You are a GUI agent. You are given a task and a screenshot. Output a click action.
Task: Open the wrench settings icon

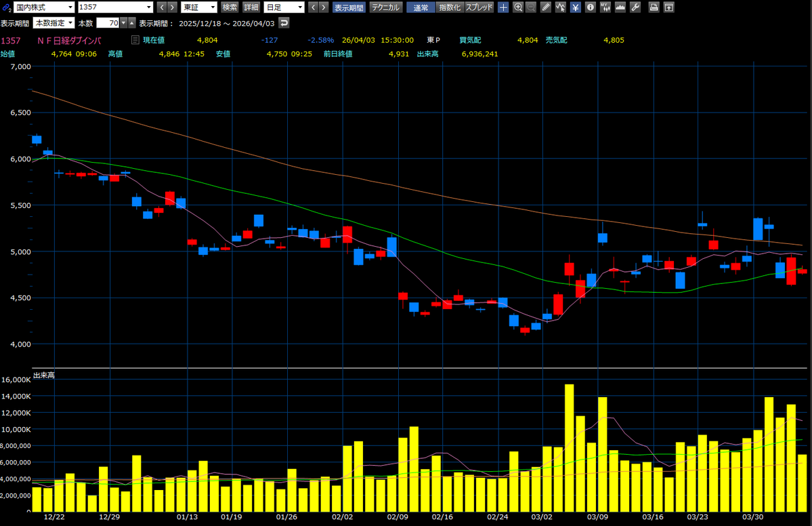click(635, 7)
